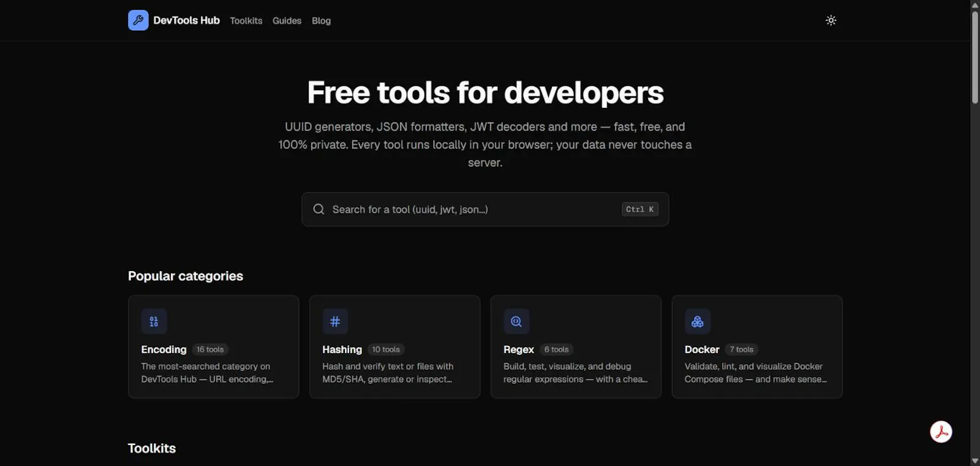The image size is (980, 466).
Task: Open the Docker category heading
Action: (702, 349)
